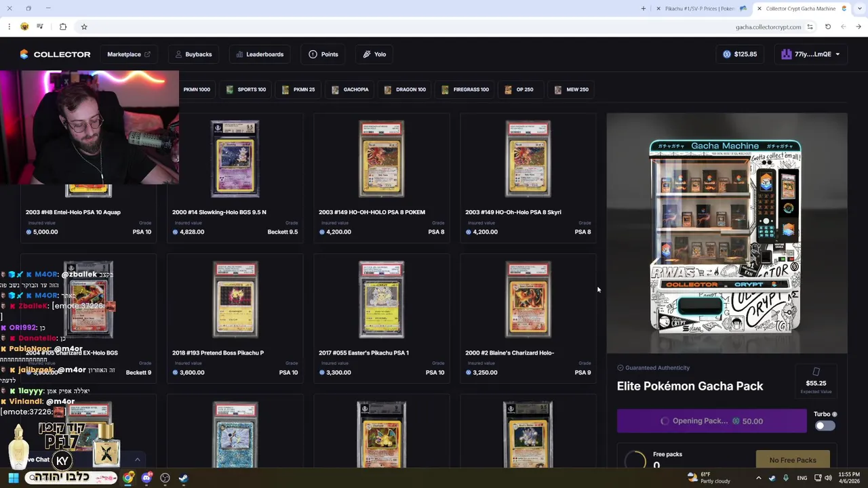This screenshot has height=488, width=868.
Task: Go to the Buybacks page
Action: click(193, 54)
